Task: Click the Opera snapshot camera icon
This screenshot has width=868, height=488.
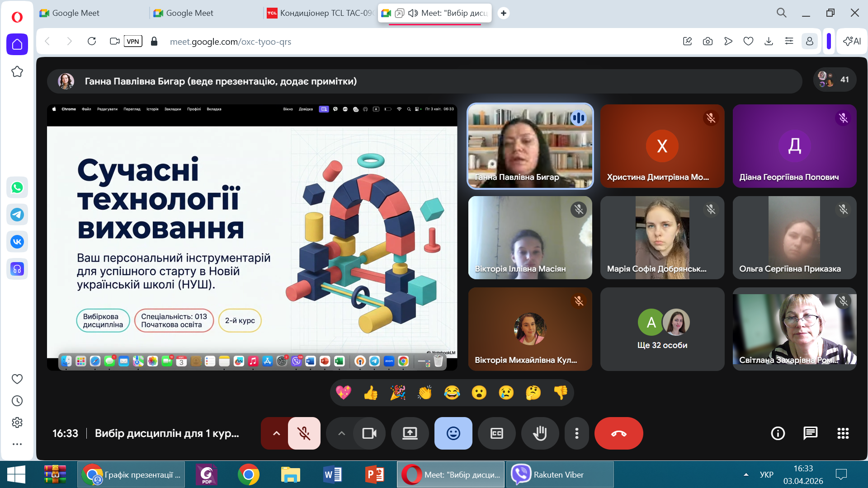Action: pyautogui.click(x=708, y=41)
